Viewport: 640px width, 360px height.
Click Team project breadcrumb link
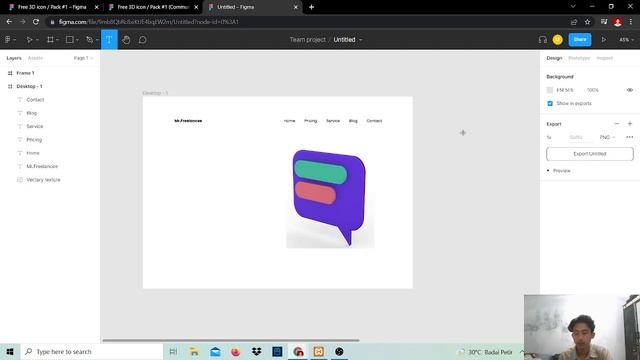click(x=308, y=40)
